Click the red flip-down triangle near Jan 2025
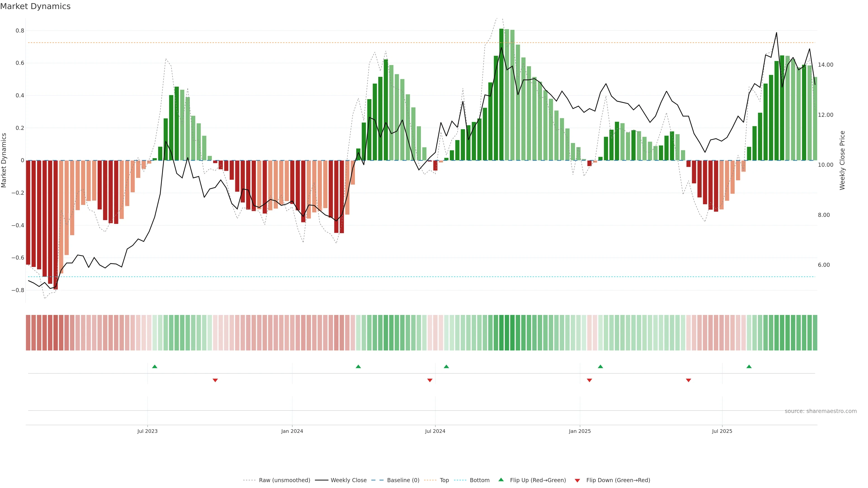This screenshot has height=488, width=868. pos(589,380)
